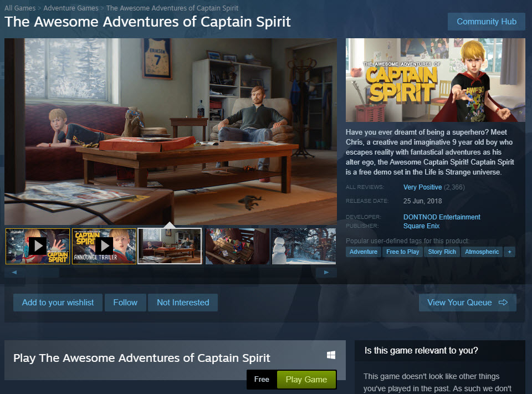
Task: Click the Windows platform icon
Action: [x=331, y=355]
